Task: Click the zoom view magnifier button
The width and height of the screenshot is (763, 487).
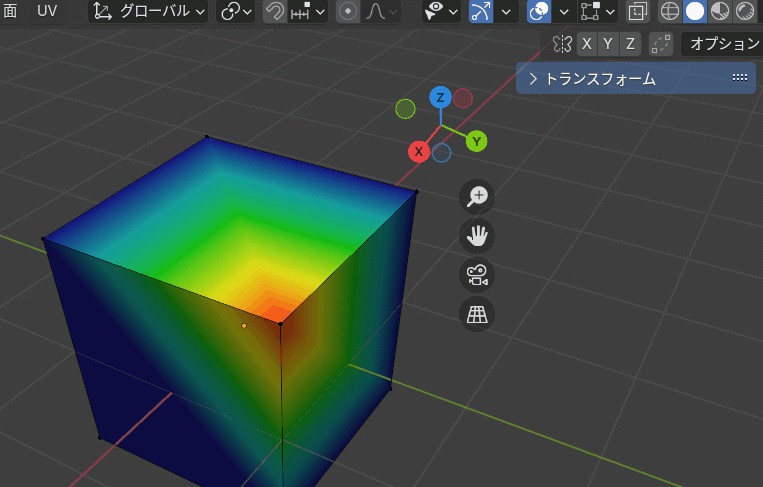Action: pos(477,197)
